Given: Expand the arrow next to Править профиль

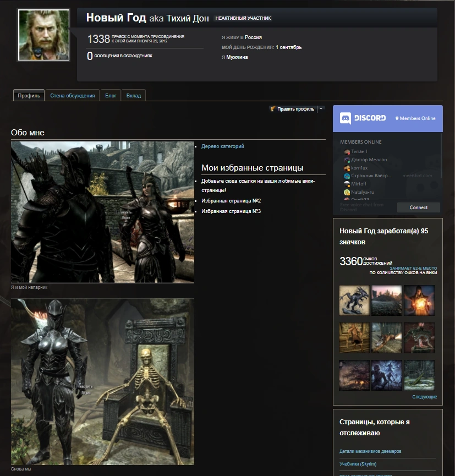Looking at the screenshot, I should coord(321,108).
